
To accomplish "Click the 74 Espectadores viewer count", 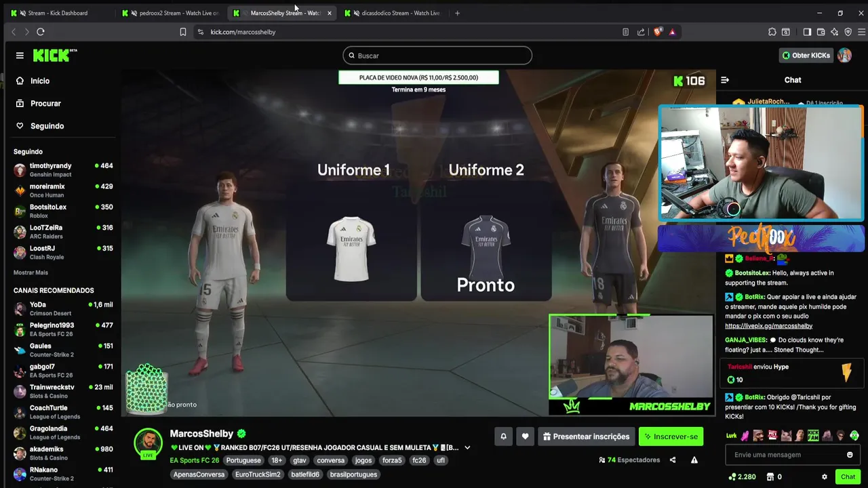I will pos(629,460).
